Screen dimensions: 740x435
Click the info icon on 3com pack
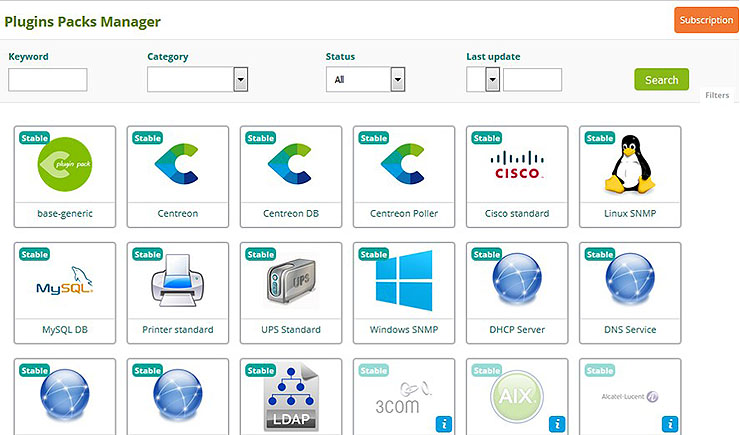tap(443, 425)
